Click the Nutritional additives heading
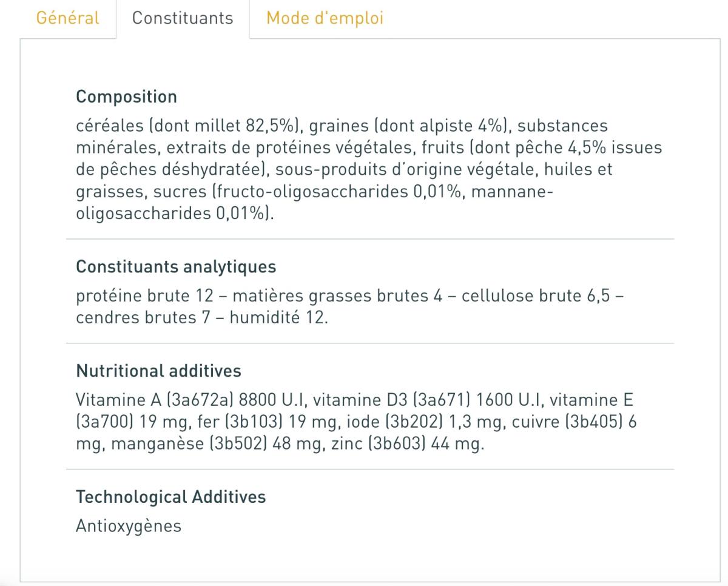This screenshot has height=586, width=728. [x=158, y=371]
